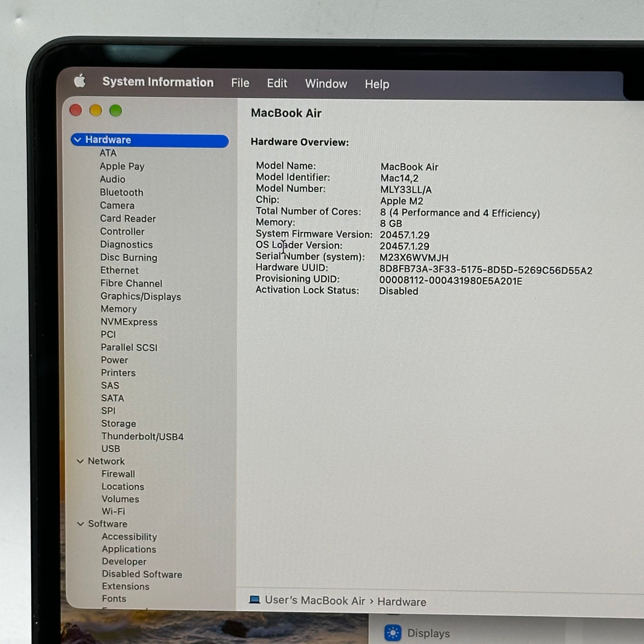Click the serial number M23X6WVMJH
The image size is (644, 644).
414,258
